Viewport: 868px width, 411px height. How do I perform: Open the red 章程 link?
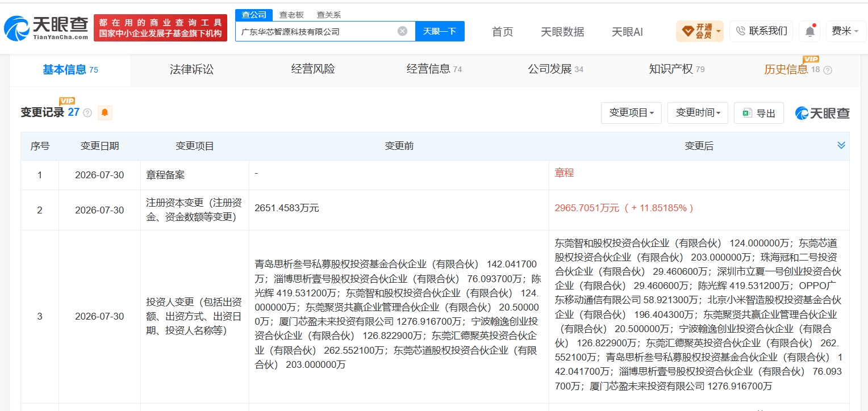pos(565,173)
